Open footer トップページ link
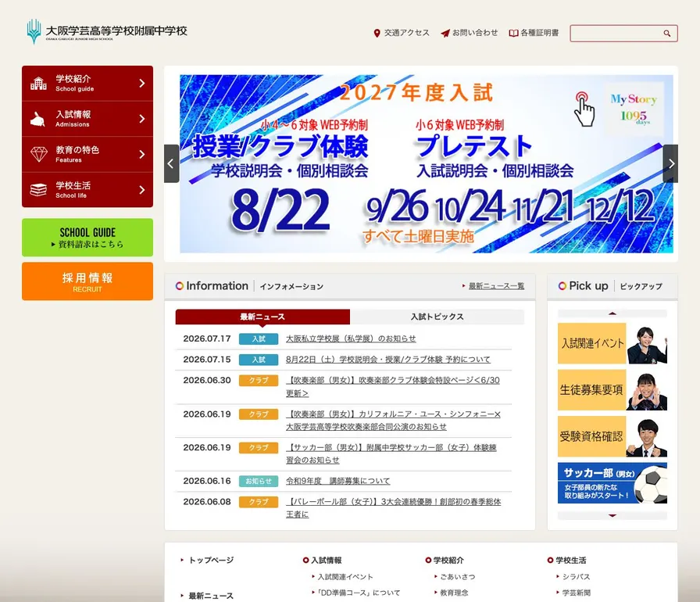This screenshot has width=700, height=602. 211,560
